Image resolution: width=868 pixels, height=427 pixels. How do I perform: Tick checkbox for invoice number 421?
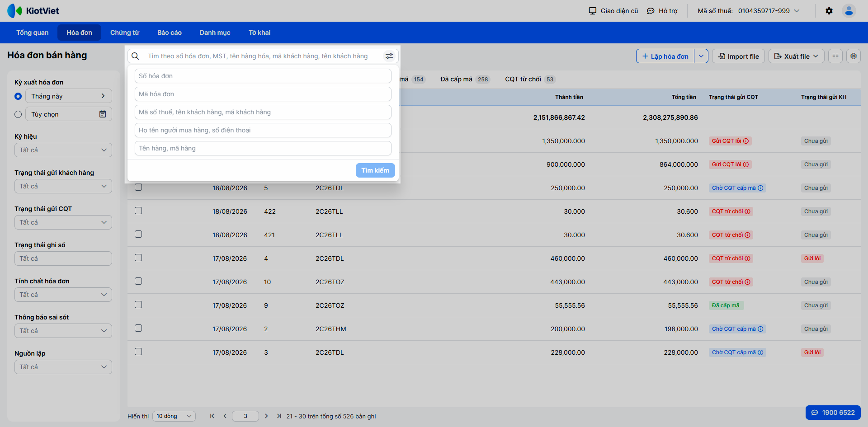tap(138, 234)
